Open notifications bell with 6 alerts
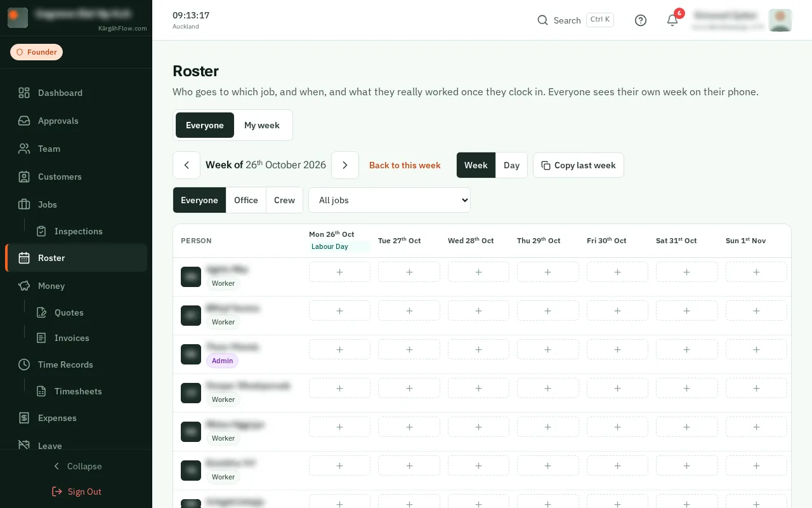 672,20
